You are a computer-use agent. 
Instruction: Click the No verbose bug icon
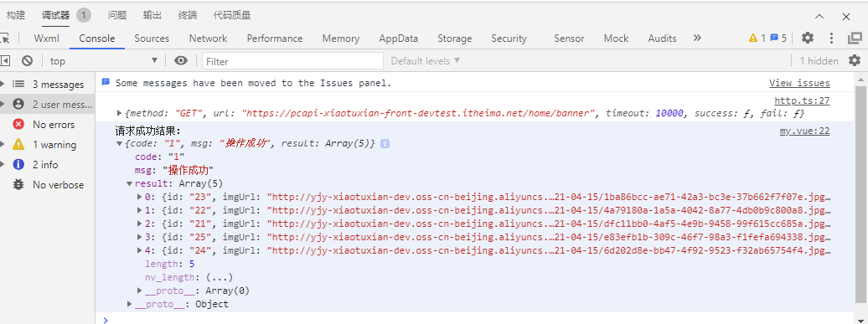point(18,184)
